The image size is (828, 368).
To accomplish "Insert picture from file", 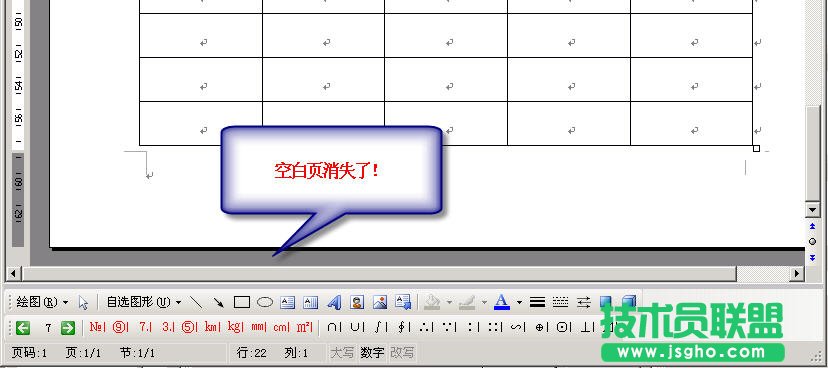I will coord(380,303).
